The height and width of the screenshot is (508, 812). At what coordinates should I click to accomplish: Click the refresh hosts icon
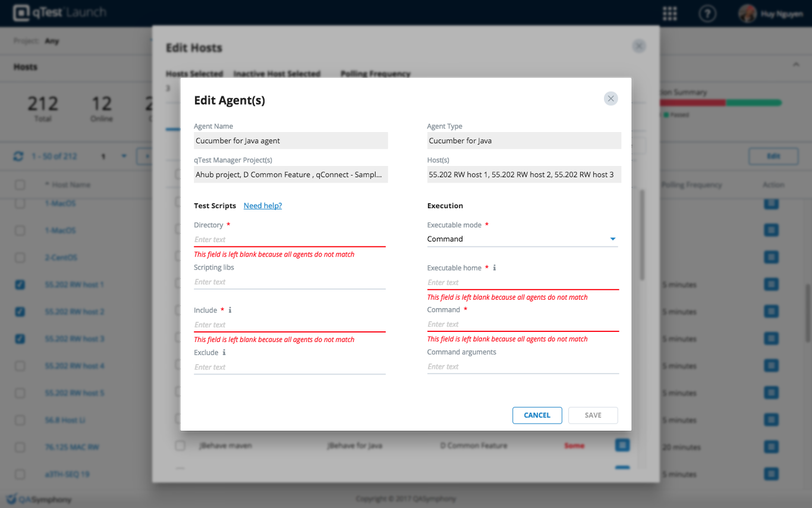click(18, 156)
